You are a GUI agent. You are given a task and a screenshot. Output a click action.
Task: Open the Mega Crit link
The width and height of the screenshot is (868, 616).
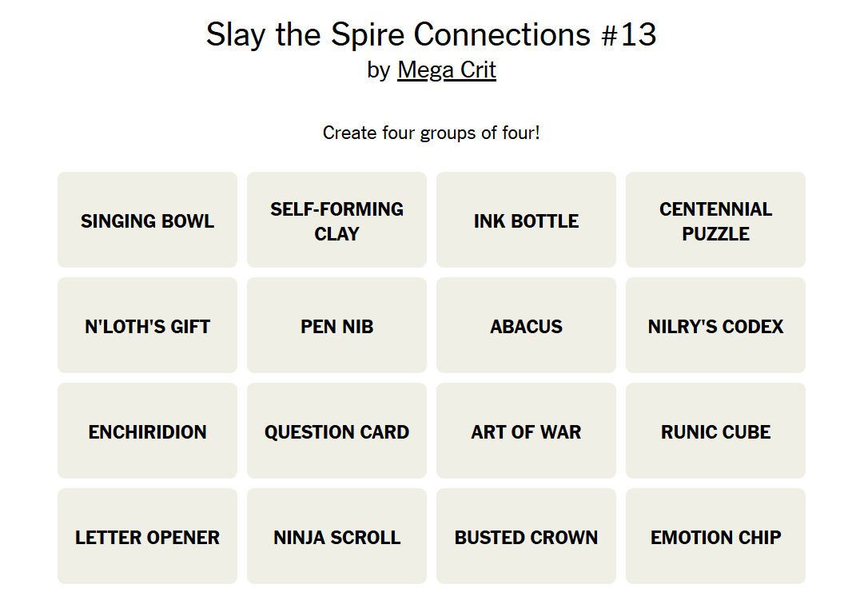pyautogui.click(x=447, y=70)
